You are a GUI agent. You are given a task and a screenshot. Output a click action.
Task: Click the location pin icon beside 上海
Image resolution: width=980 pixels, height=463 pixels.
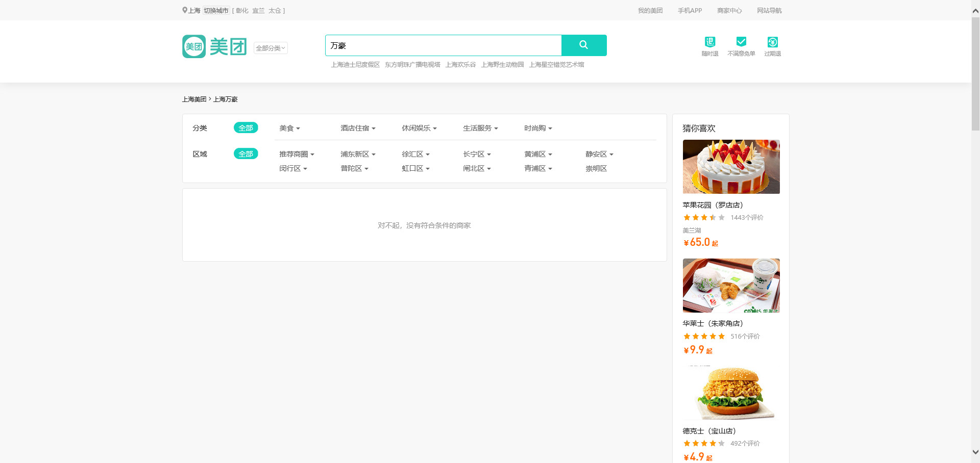[x=185, y=10]
